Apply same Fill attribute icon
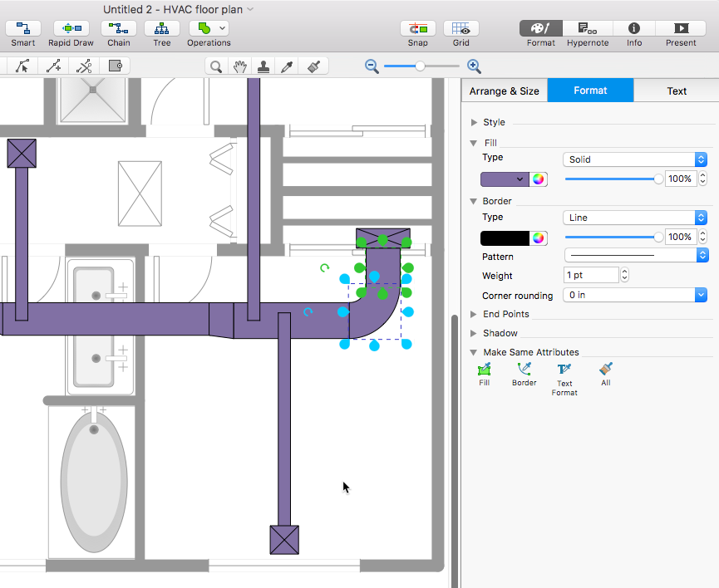The image size is (719, 588). point(485,370)
